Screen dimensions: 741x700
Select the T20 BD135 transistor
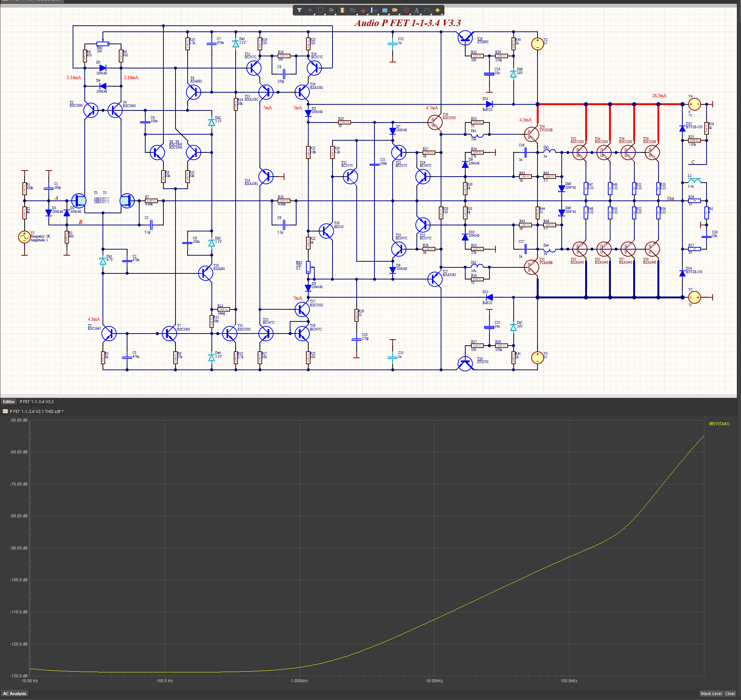(x=326, y=231)
